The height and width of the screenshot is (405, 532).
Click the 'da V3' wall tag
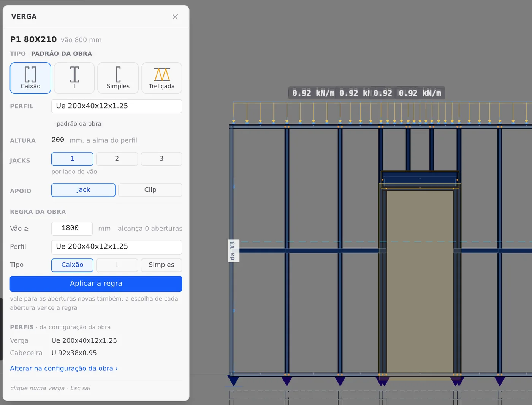click(x=233, y=251)
